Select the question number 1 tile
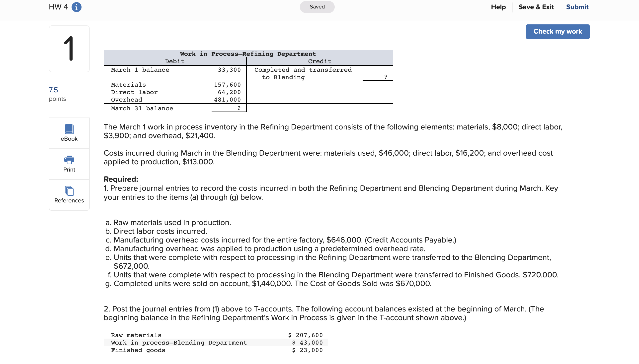The height and width of the screenshot is (364, 639). pyautogui.click(x=69, y=48)
